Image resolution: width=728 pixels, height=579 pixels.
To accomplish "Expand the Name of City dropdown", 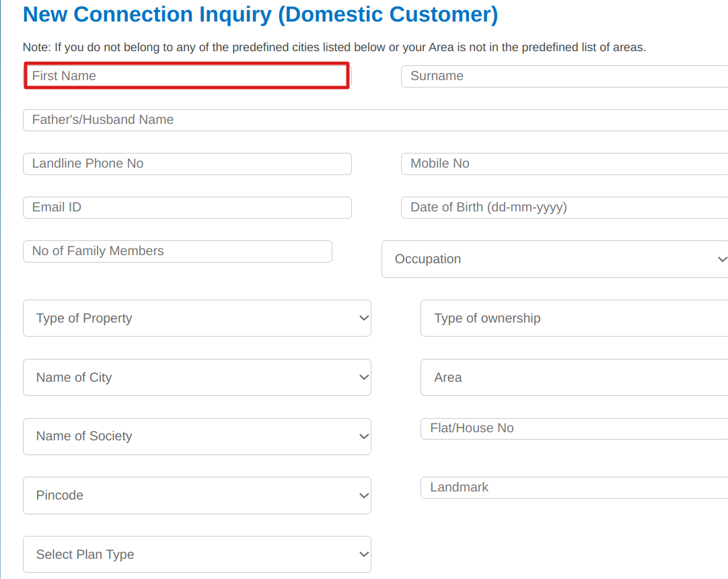I will 196,378.
